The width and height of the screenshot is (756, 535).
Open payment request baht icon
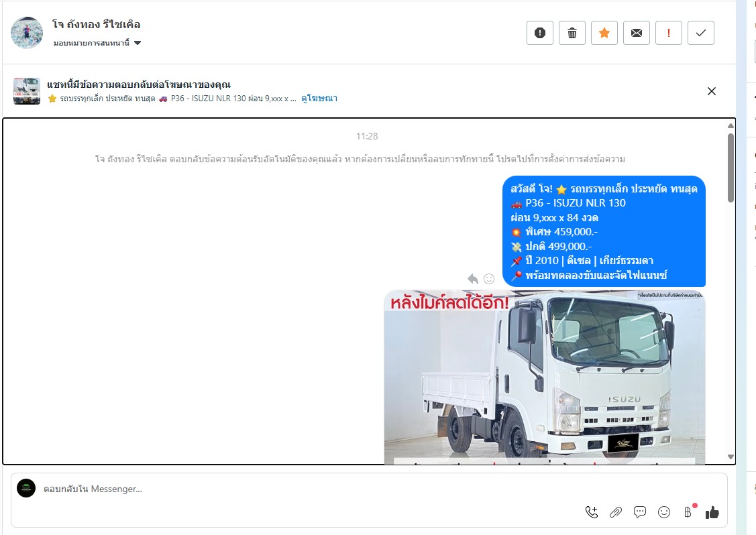click(x=688, y=512)
